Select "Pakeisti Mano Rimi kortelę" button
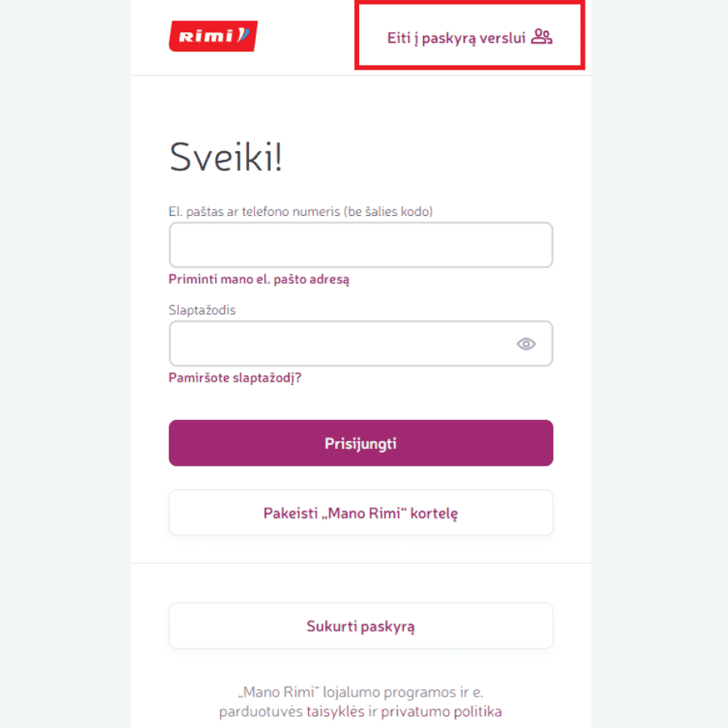728x728 pixels. tap(360, 513)
